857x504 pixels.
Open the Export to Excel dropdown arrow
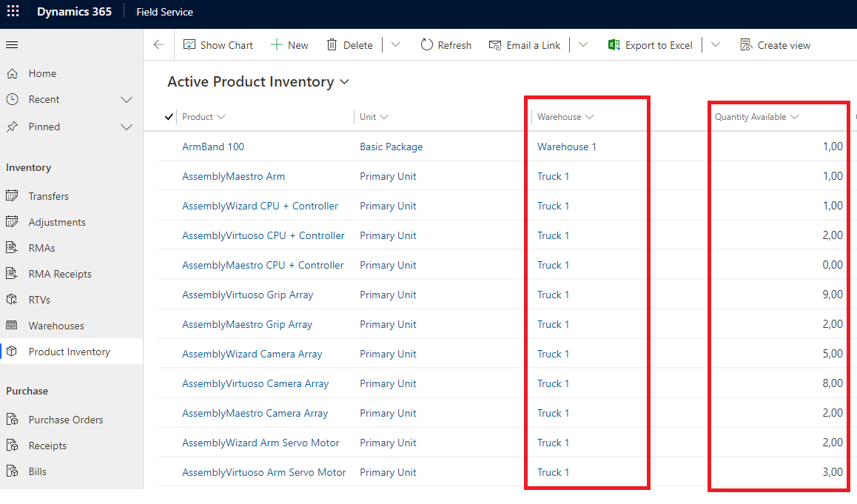[x=716, y=45]
